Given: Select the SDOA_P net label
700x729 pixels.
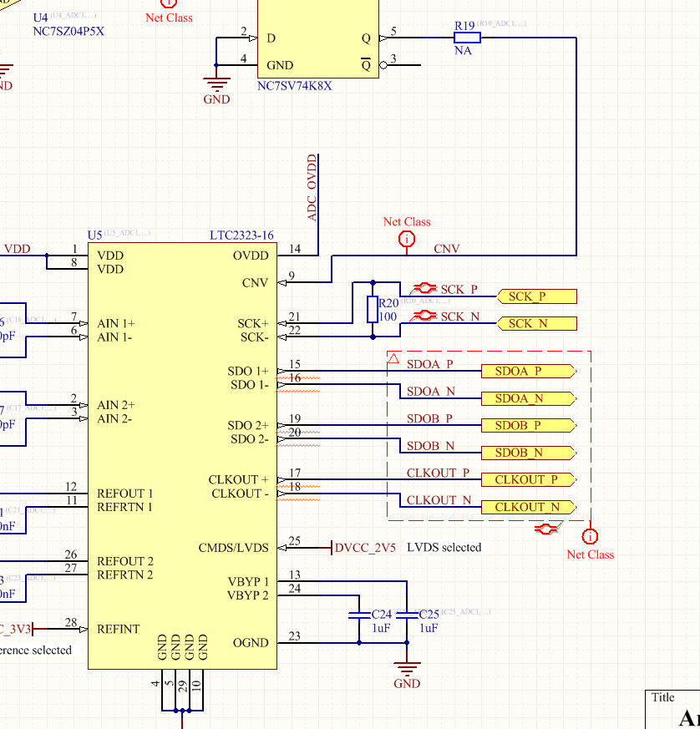Looking at the screenshot, I should pyautogui.click(x=429, y=364).
